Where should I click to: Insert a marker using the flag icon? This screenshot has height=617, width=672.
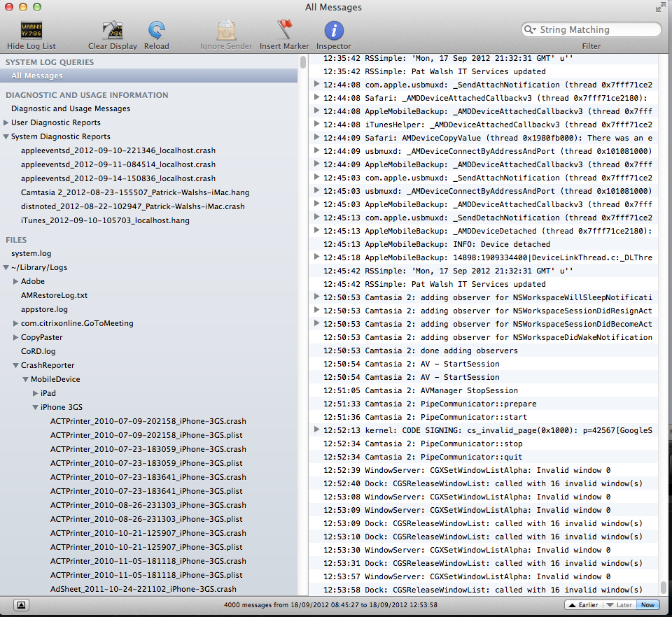[284, 30]
